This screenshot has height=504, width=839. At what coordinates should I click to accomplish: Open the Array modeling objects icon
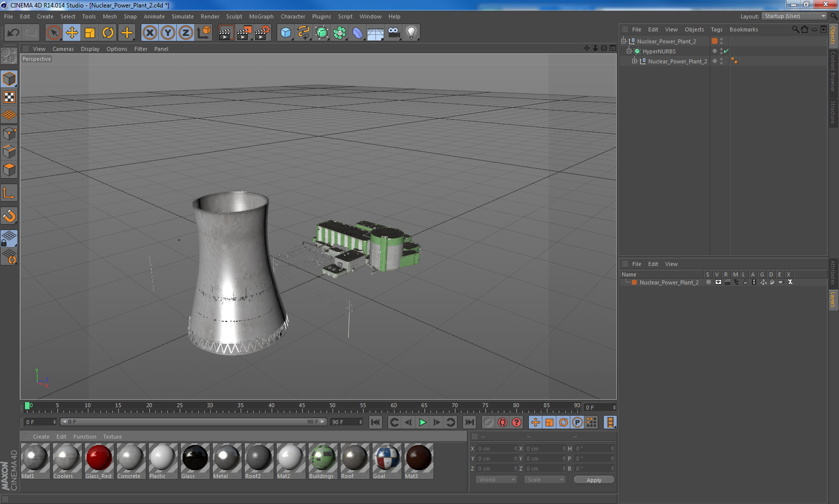pos(340,33)
